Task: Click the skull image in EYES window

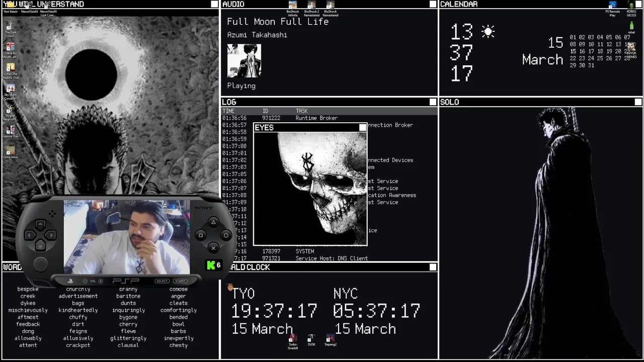Action: tap(310, 189)
